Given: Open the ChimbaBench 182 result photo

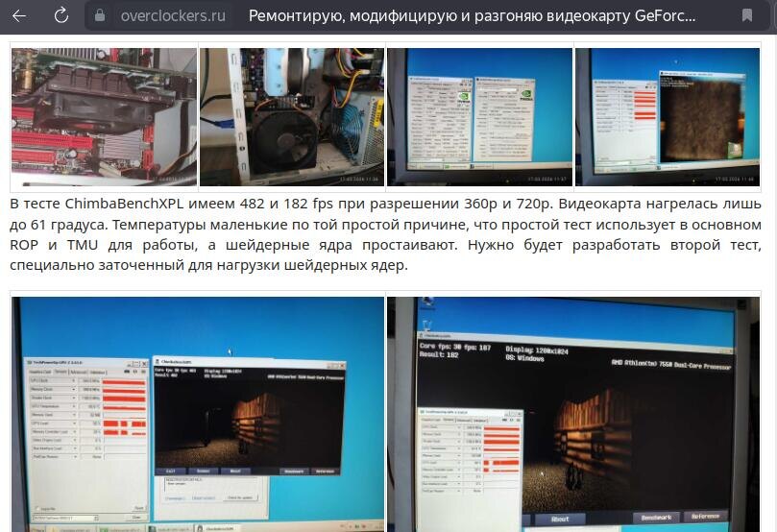Looking at the screenshot, I should point(573,414).
